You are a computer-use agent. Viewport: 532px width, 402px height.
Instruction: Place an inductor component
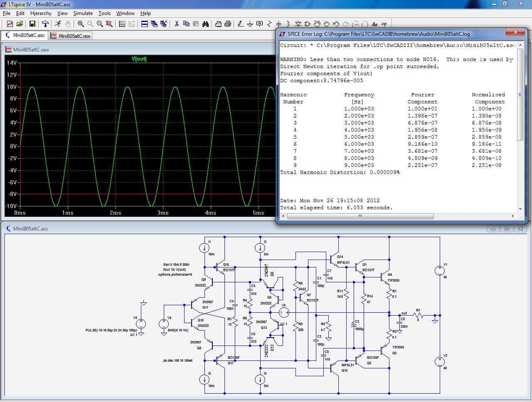(x=288, y=24)
